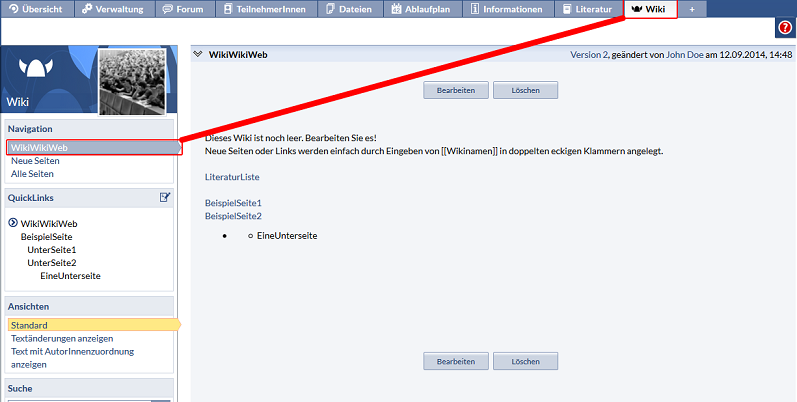Click the plus tab to add content
Screen dimensions: 797x402
click(x=692, y=9)
